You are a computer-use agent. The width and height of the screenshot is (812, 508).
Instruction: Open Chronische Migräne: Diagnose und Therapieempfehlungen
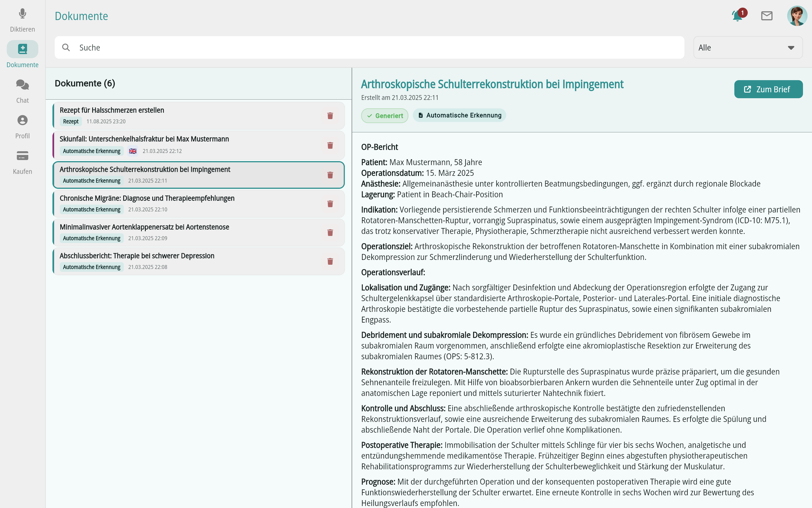pyautogui.click(x=199, y=203)
